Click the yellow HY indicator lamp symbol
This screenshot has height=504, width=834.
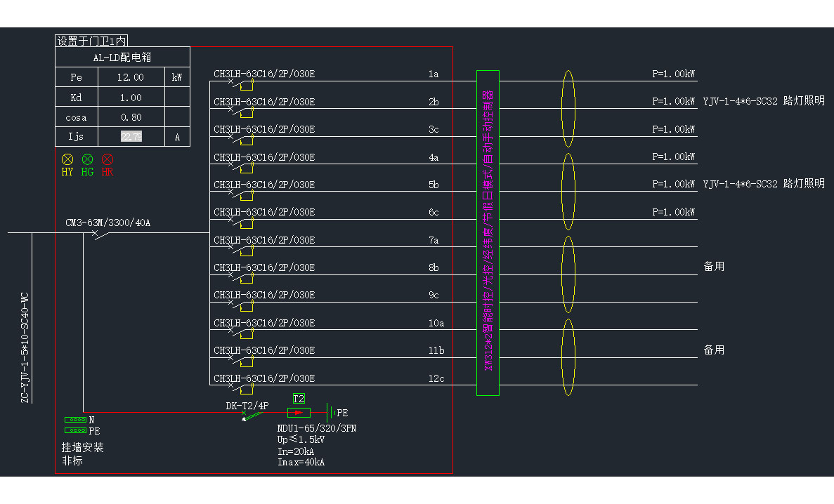tap(67, 159)
